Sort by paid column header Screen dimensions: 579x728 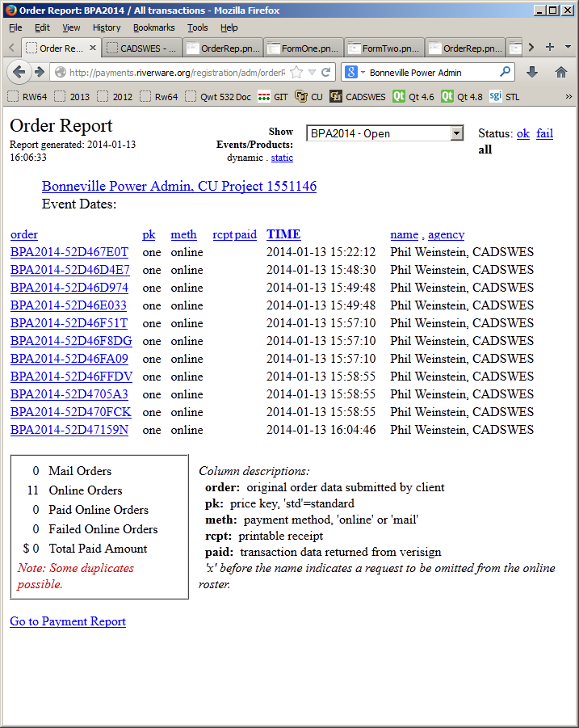click(245, 234)
